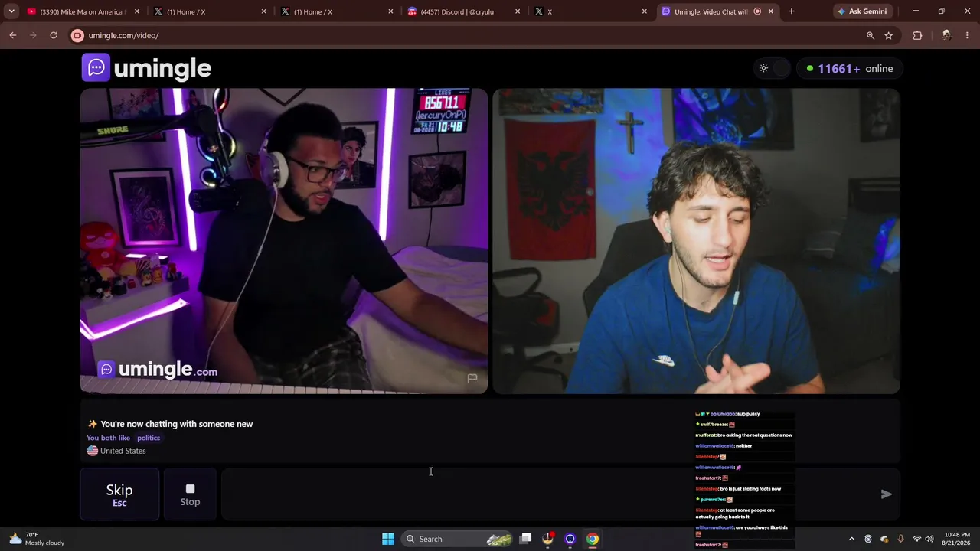
Task: Reload the umingle page
Action: (54, 35)
